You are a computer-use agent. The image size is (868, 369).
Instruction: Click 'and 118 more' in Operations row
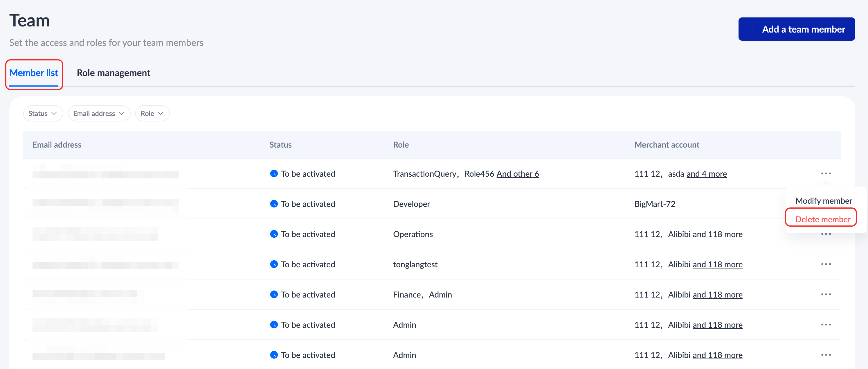[x=717, y=234]
